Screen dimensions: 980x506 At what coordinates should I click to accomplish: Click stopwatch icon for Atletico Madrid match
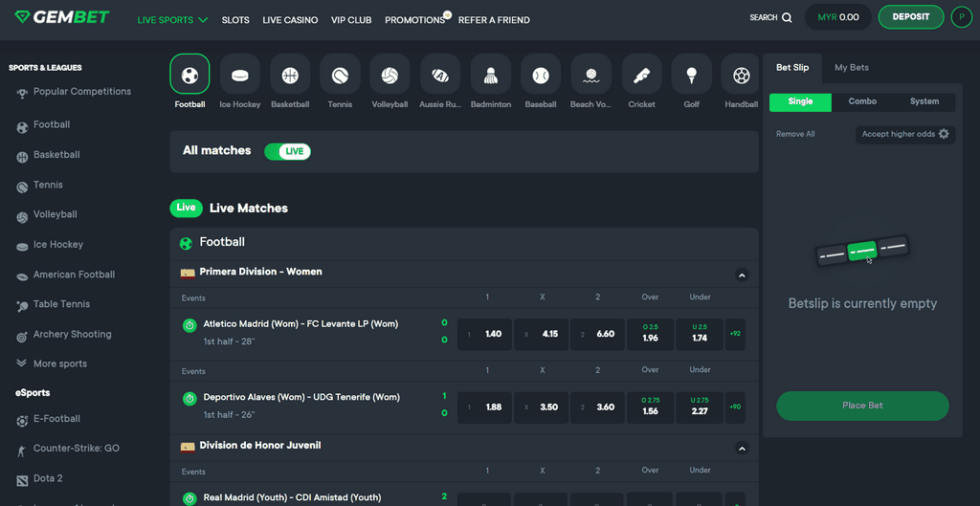pos(189,325)
